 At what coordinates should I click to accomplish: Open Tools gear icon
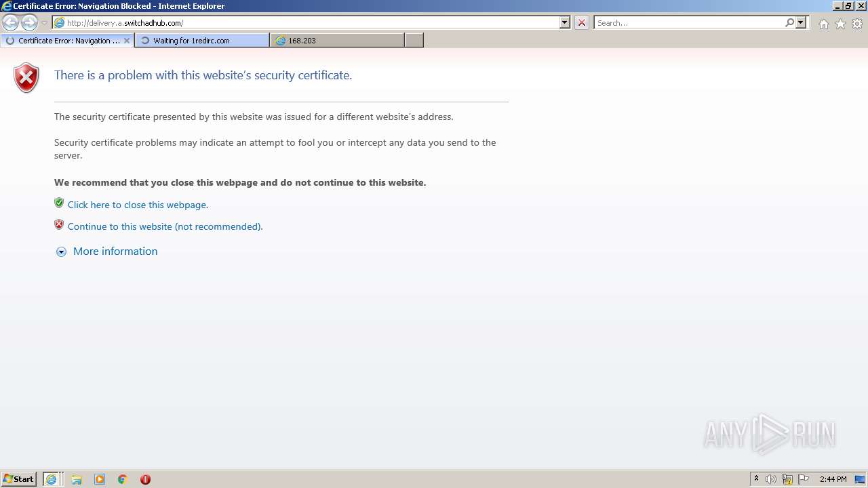tap(857, 24)
